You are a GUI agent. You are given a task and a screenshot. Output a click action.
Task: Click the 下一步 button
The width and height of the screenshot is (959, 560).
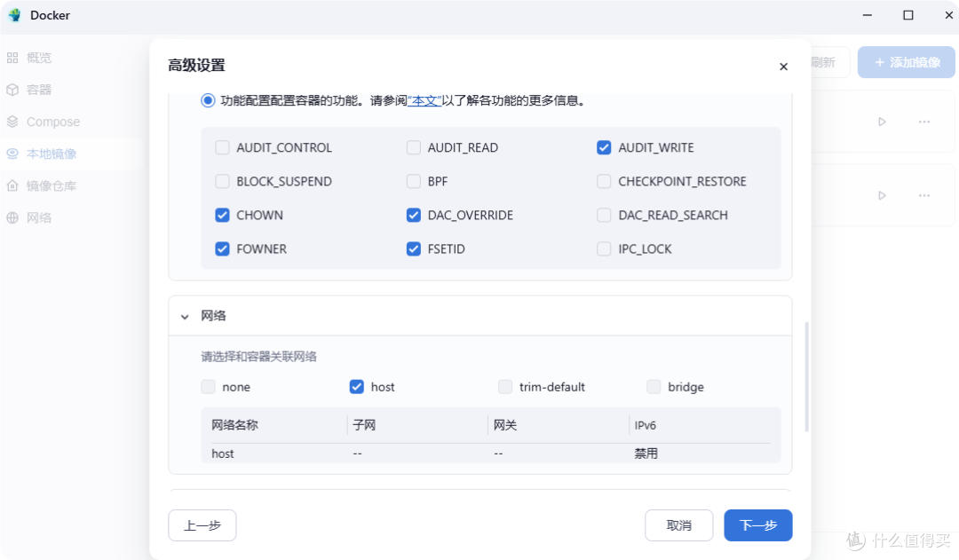point(757,525)
